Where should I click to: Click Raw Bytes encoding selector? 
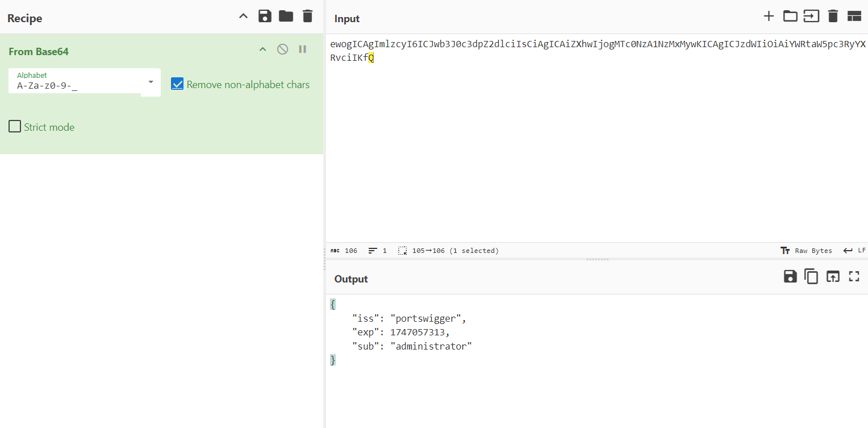coord(806,251)
